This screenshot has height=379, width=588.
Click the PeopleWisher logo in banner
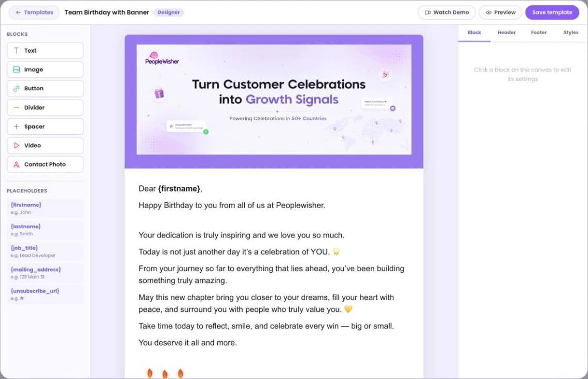(x=162, y=58)
